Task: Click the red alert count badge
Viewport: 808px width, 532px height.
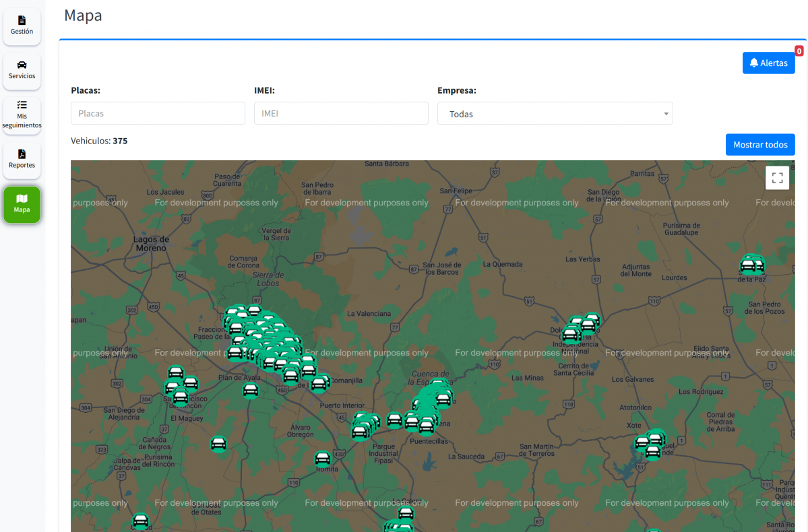Action: point(799,51)
